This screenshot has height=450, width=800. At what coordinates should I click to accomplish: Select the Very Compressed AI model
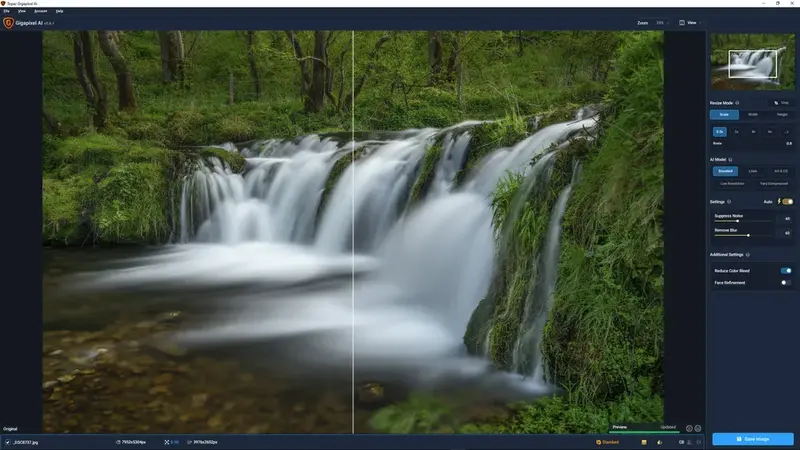[x=774, y=184]
